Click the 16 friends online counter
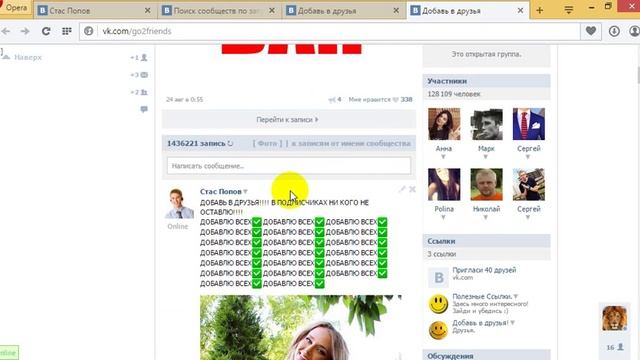Screen dimensions: 640x360 click(x=615, y=347)
